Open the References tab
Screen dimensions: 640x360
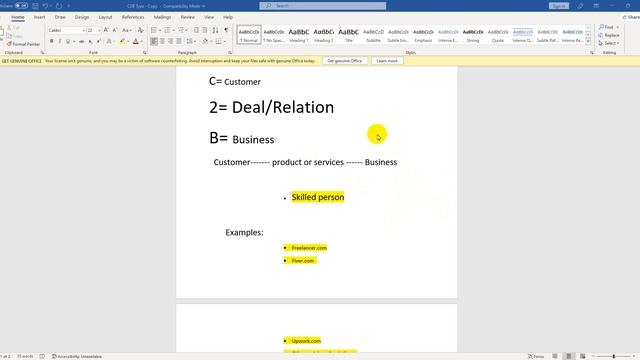point(133,17)
